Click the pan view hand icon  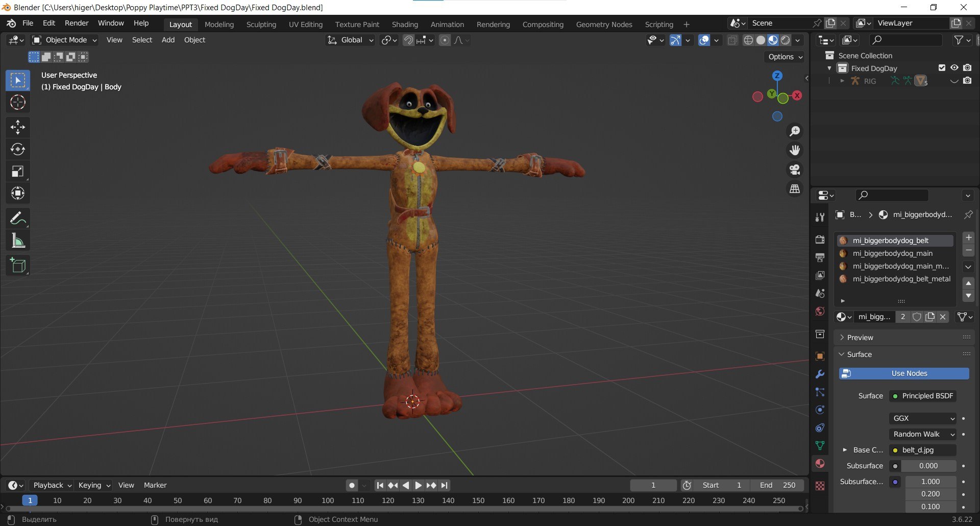pos(795,150)
